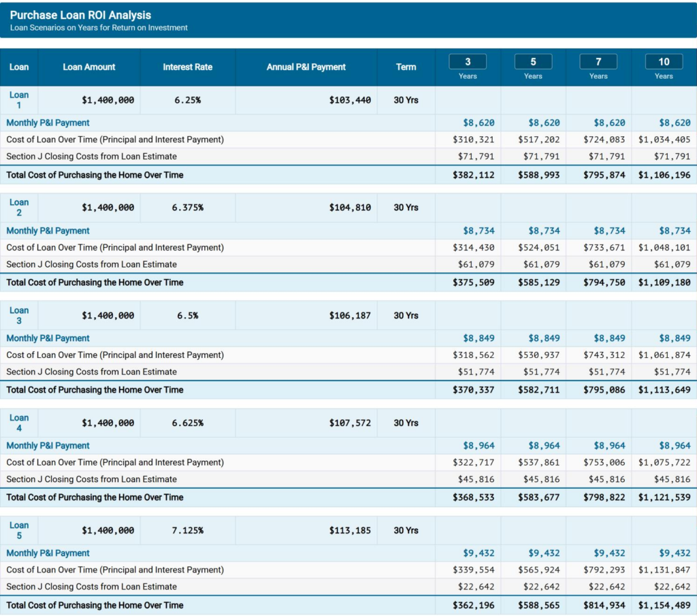Click the 7.125% interest rate cell
This screenshot has height=616, width=697.
pos(188,531)
